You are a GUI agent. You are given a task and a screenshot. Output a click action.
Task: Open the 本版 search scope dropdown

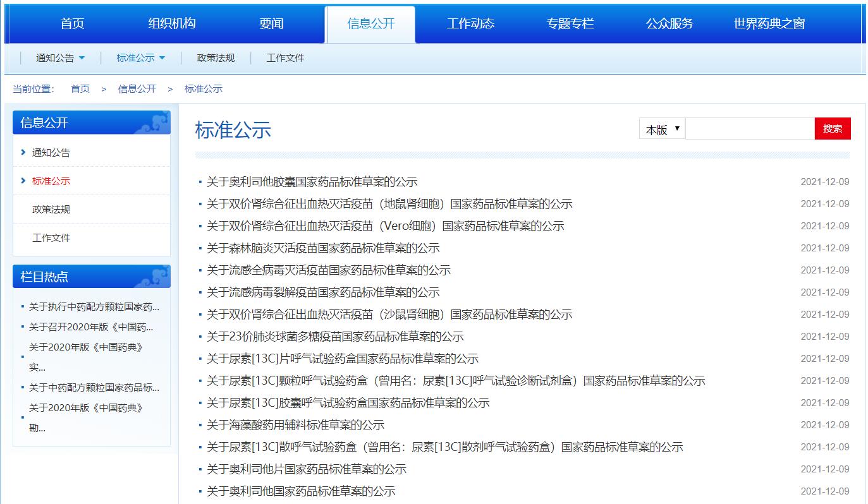(661, 129)
